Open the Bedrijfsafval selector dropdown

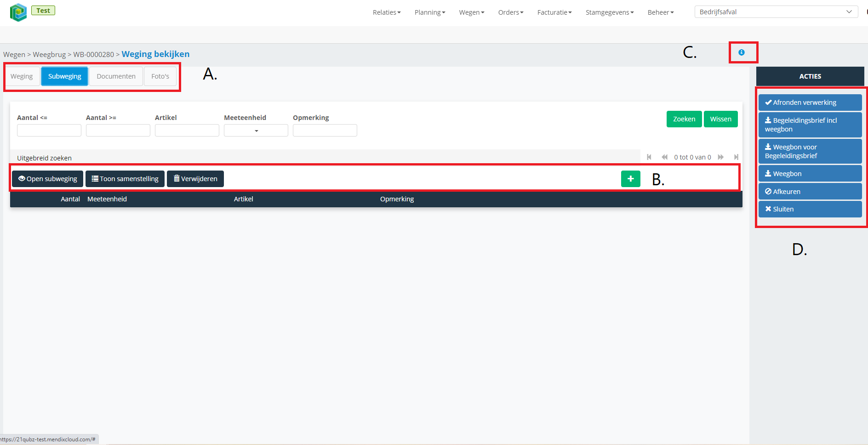click(776, 12)
